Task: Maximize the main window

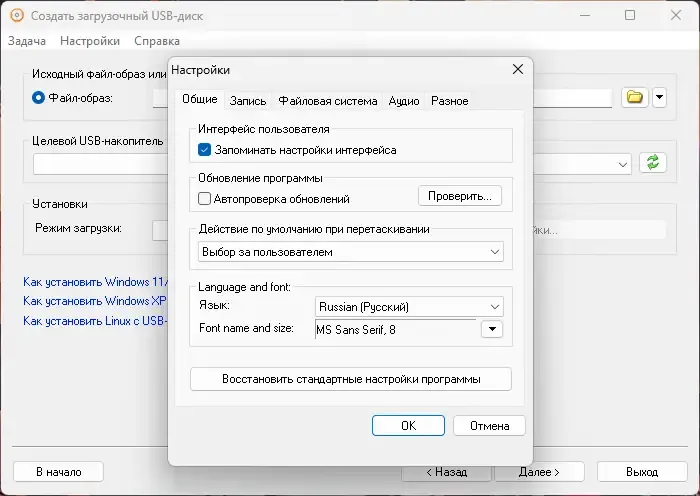Action: (630, 15)
